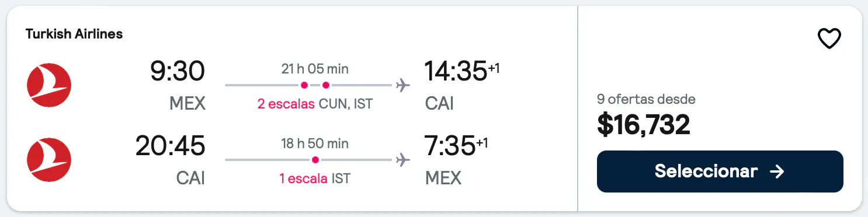Click the 21 h 05 min duration
868x217 pixels.
click(x=315, y=69)
